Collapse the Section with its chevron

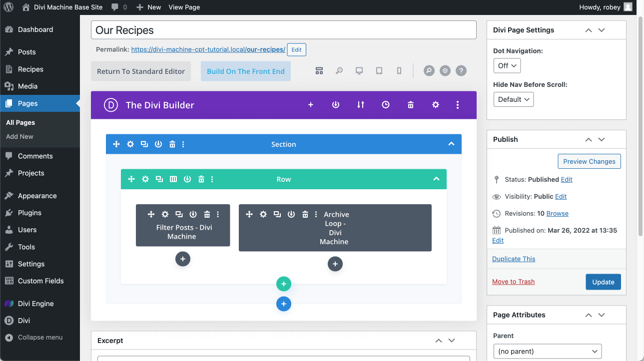[451, 144]
